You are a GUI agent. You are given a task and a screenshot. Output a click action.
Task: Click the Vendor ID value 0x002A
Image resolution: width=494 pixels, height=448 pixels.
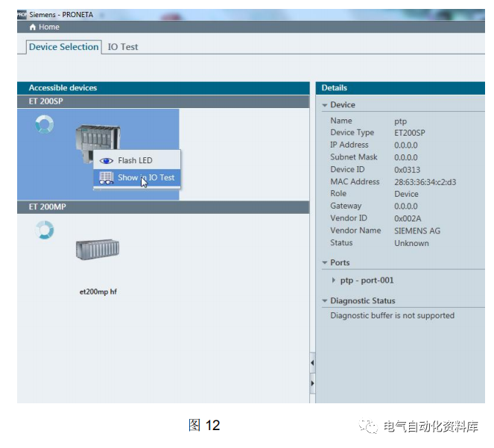click(x=408, y=219)
